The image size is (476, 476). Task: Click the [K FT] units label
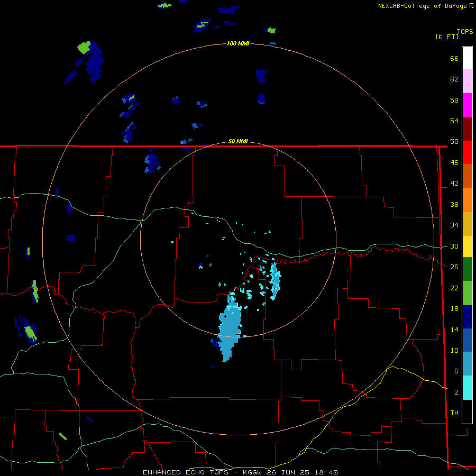(x=447, y=36)
